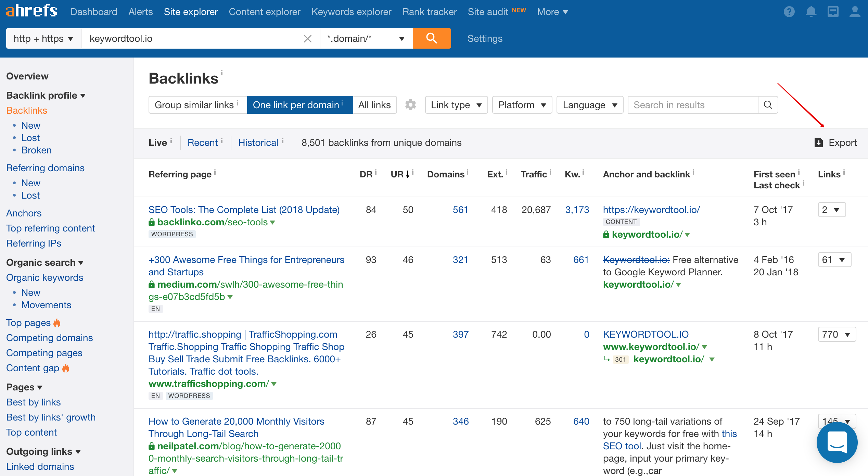Open the notifications bell icon
Image resolution: width=868 pixels, height=476 pixels.
[x=811, y=12]
